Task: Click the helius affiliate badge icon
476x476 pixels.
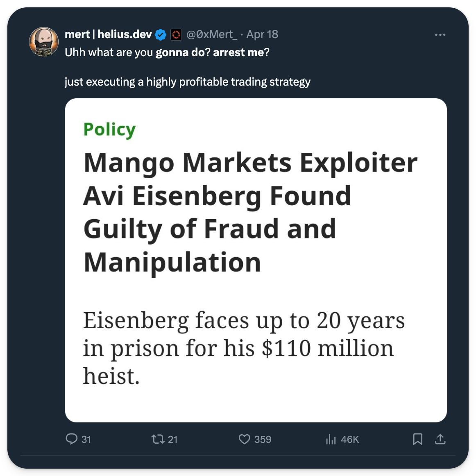Action: 176,35
